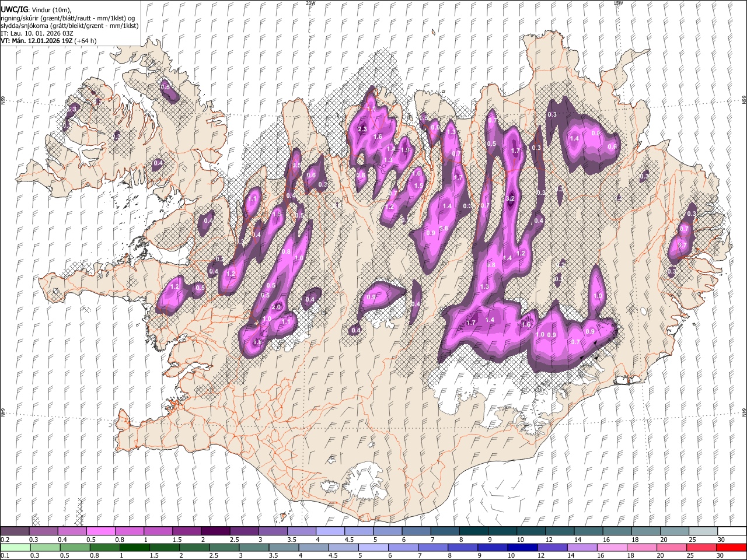The height and width of the screenshot is (560, 747).
Task: Click the '20W' longitude label at map top
Action: point(310,3)
